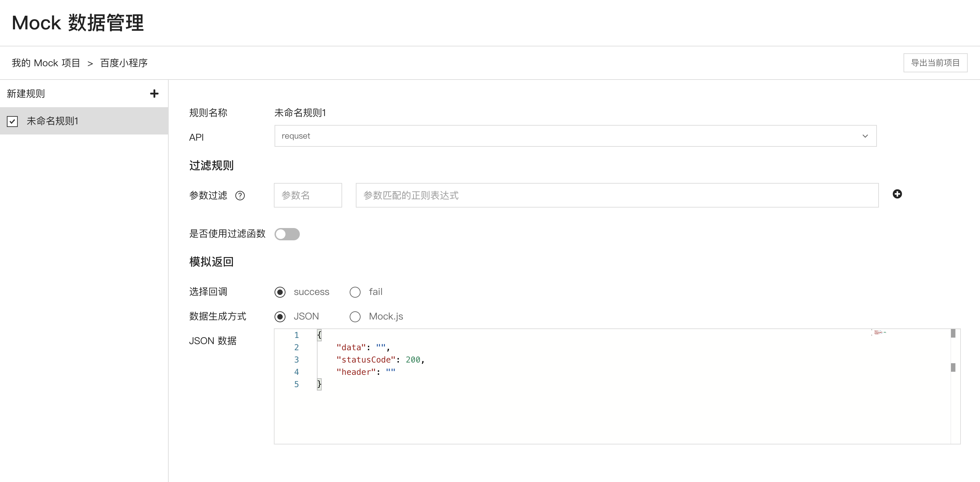Click the chevron arrow in the API field
Screen dimensions: 980x482
pos(865,136)
